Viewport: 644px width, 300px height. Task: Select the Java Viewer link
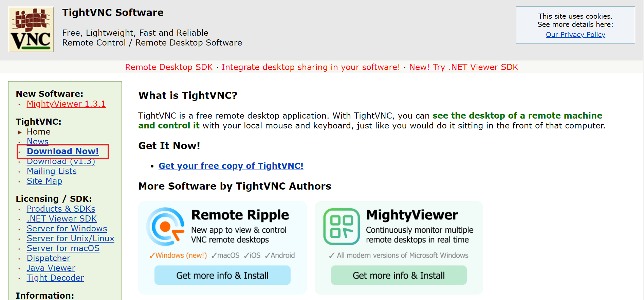51,268
